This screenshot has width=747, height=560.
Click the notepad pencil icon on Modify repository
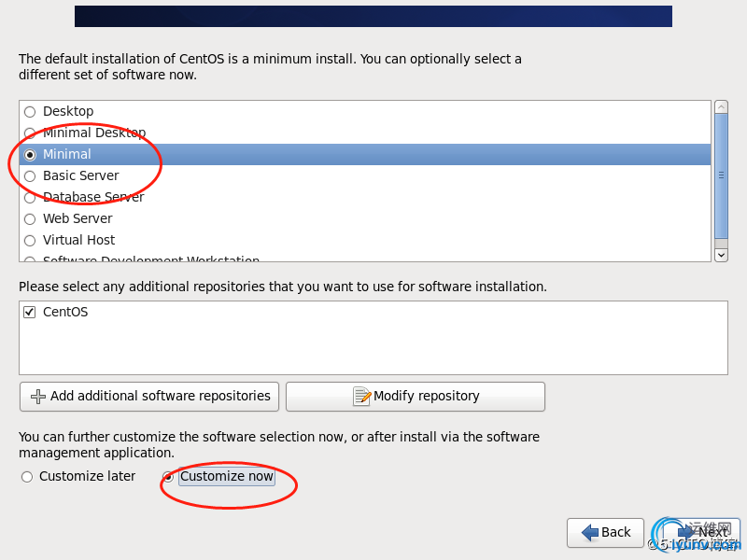click(x=361, y=396)
